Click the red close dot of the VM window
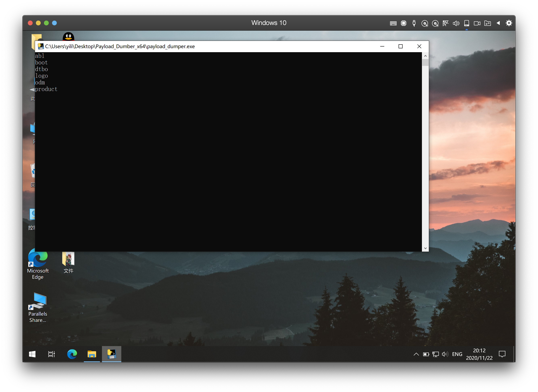538x392 pixels. tap(30, 23)
